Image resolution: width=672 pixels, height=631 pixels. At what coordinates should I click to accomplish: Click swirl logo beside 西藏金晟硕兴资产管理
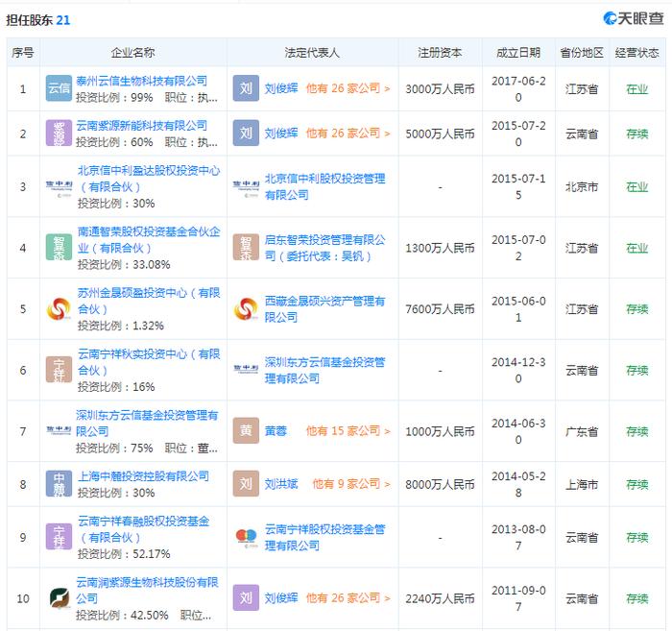coord(246,308)
